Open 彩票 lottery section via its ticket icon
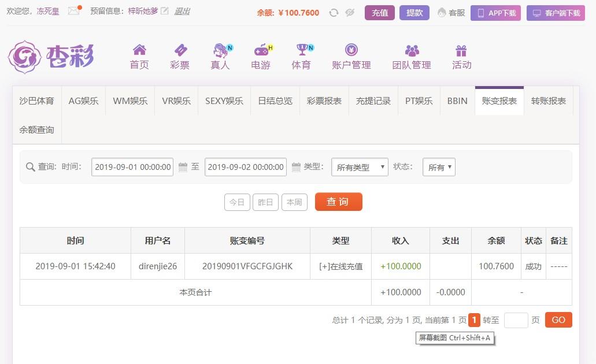The image size is (596, 364). [x=179, y=51]
